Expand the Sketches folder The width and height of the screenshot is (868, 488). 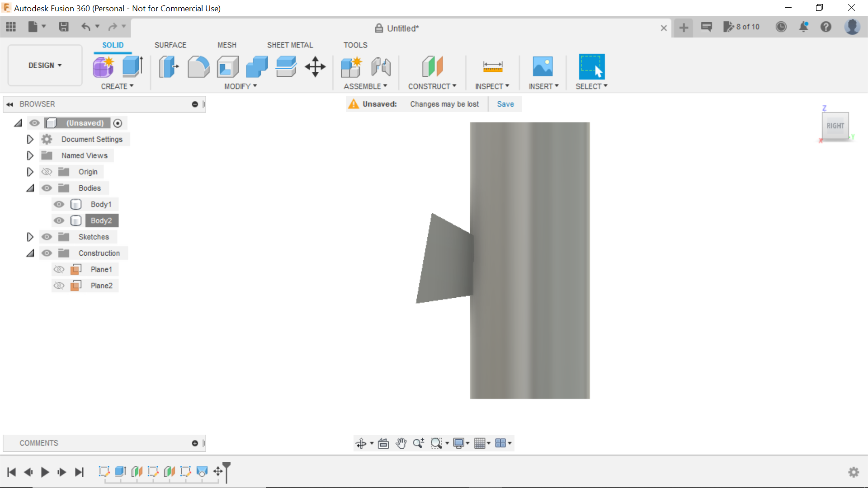coord(30,237)
